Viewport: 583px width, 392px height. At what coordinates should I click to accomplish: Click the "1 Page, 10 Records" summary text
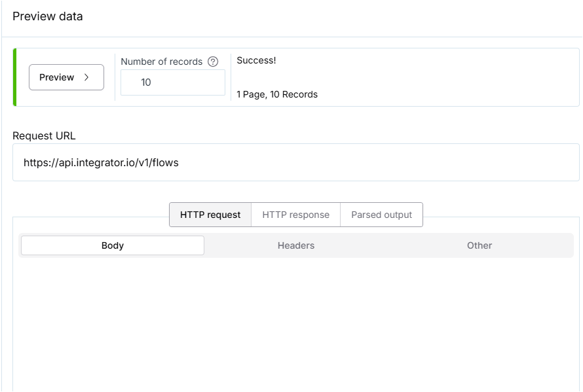click(277, 94)
